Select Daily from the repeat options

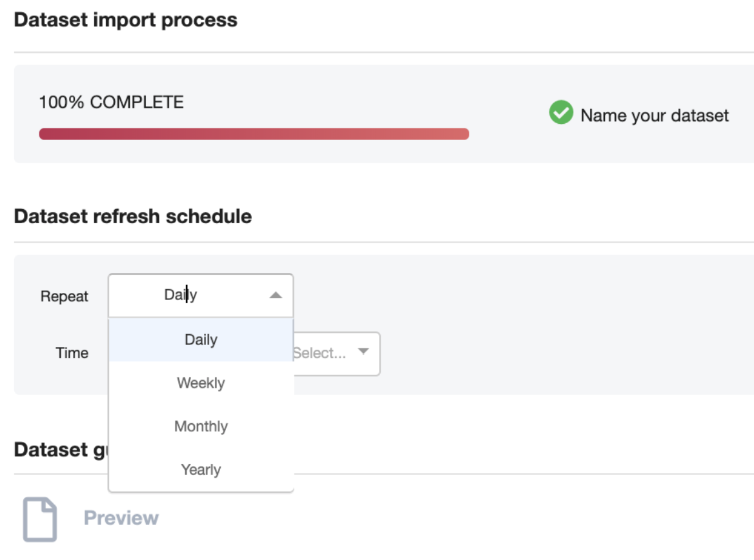(x=201, y=339)
